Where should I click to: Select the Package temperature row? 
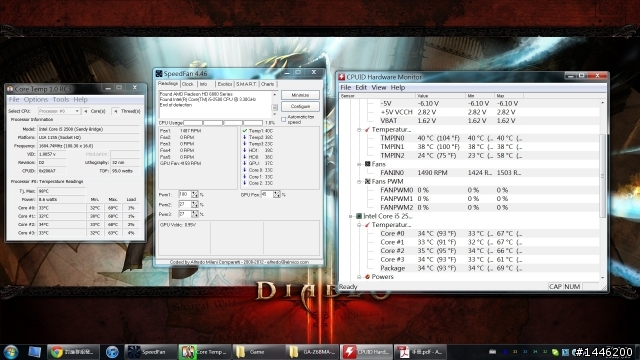(x=469, y=268)
